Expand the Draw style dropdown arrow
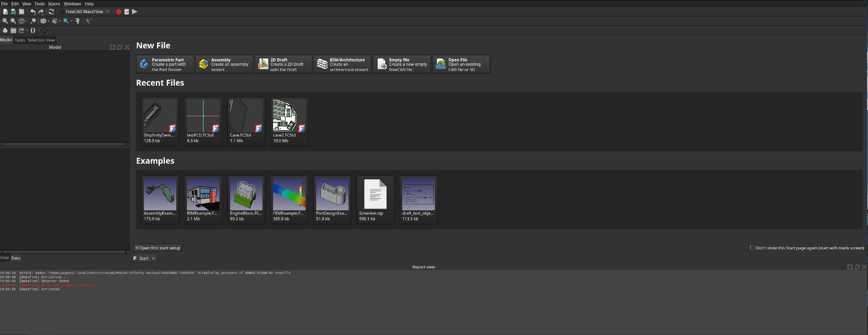 point(48,21)
